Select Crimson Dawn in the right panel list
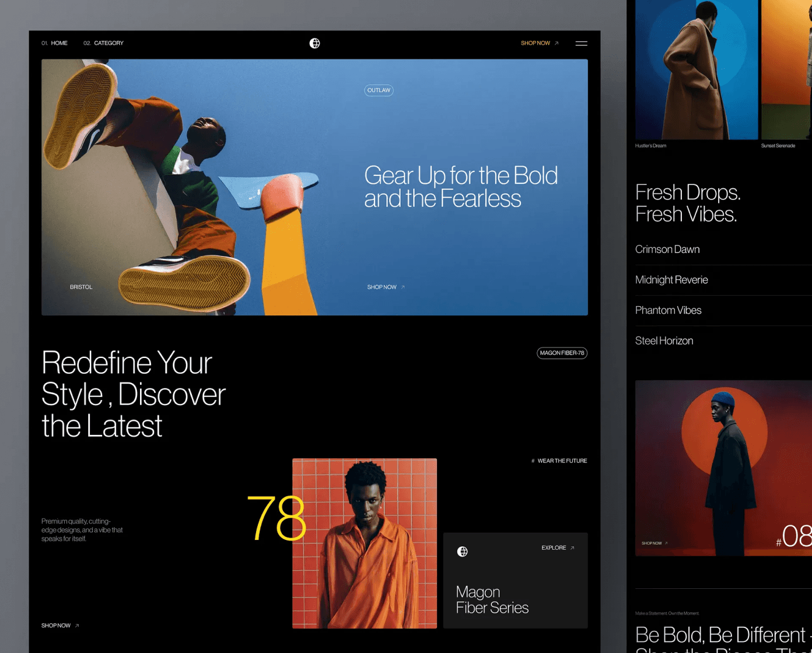The image size is (812, 653). (x=667, y=250)
